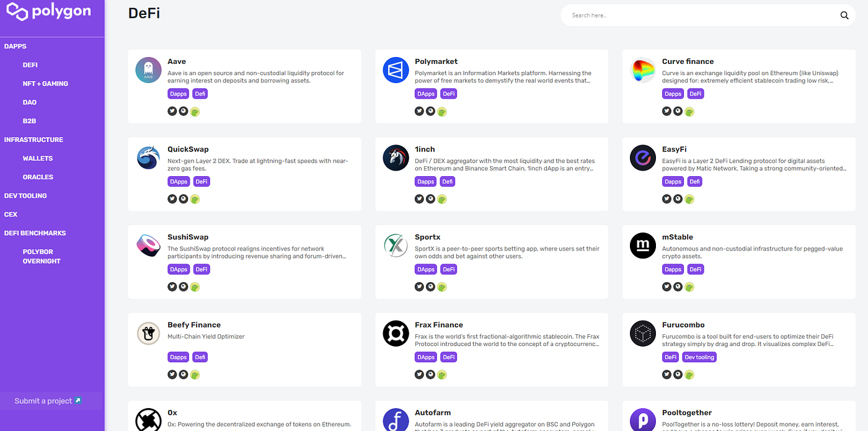Open 1inch's Twitter icon
The image size is (868, 431).
(420, 198)
